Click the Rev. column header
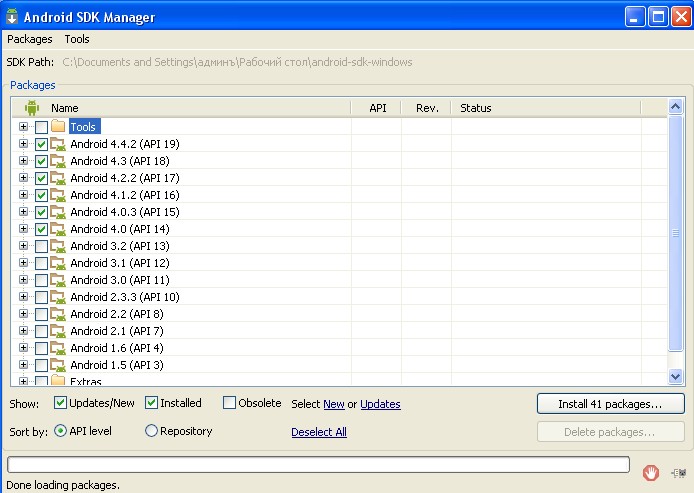694x493 pixels. [x=426, y=108]
